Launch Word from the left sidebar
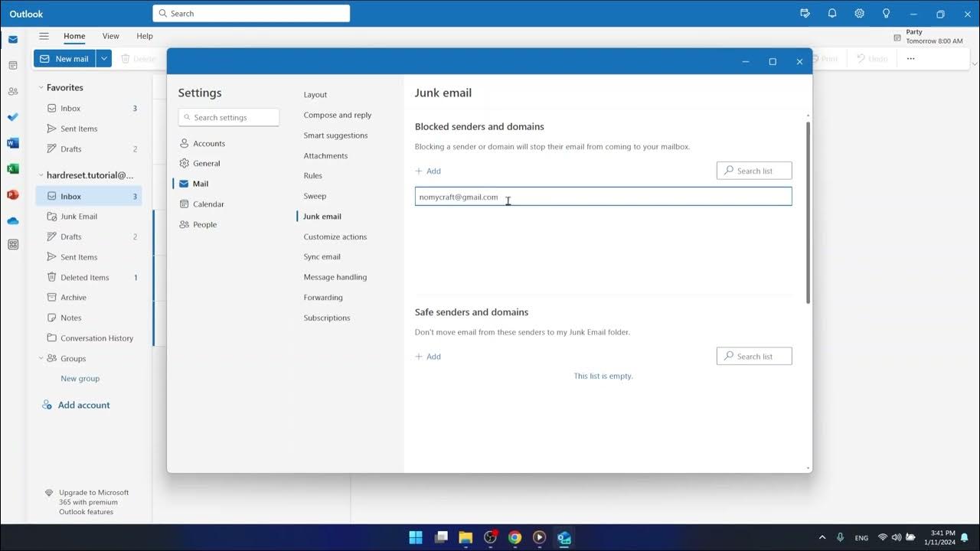Viewport: 980px width, 551px height. (x=12, y=142)
